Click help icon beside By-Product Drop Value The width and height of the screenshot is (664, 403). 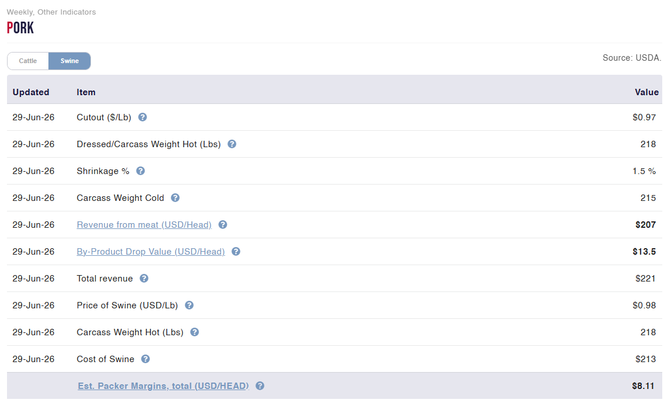click(x=236, y=251)
